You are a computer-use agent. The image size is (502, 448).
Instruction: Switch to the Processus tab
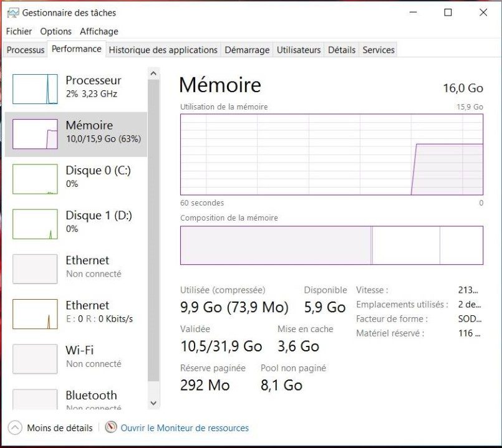pyautogui.click(x=26, y=50)
